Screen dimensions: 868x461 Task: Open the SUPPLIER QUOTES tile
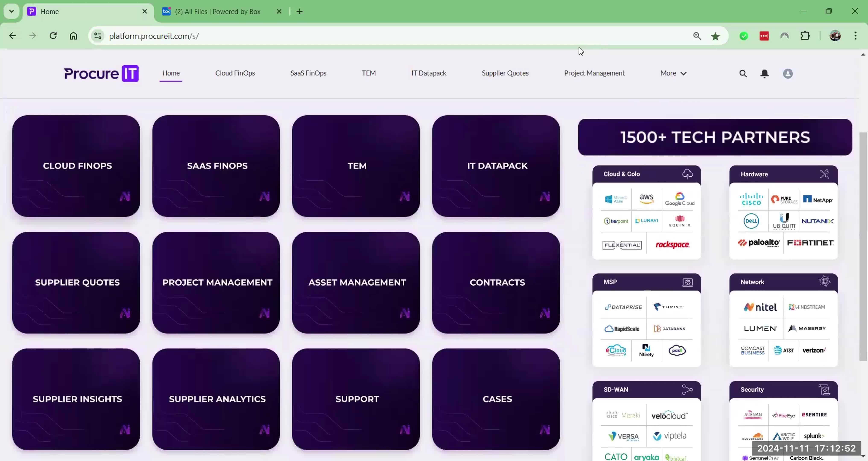click(x=76, y=282)
